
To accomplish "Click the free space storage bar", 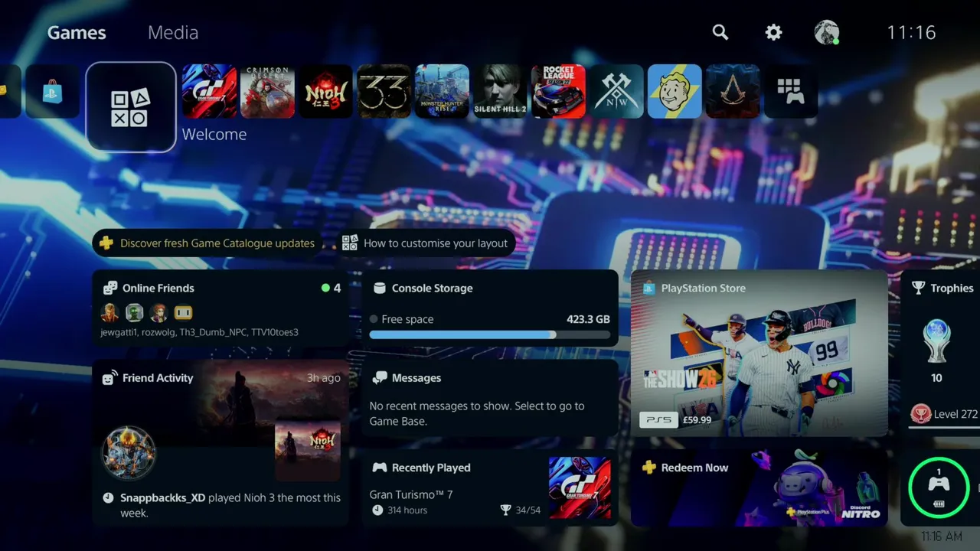I will tap(490, 334).
